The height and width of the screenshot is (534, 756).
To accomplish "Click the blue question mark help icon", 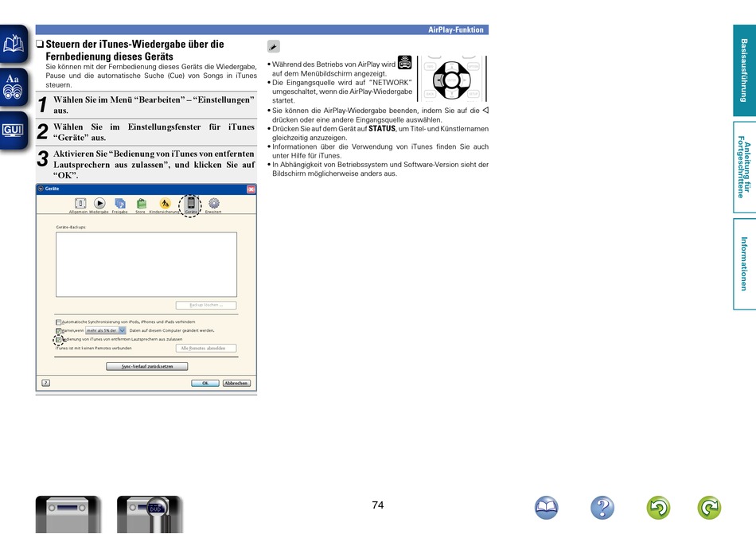I will tap(602, 508).
